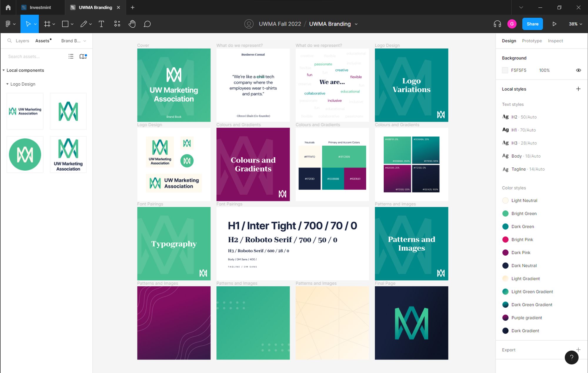Screen dimensions: 588x373
Task: Open the Resources components tool
Action: point(117,24)
